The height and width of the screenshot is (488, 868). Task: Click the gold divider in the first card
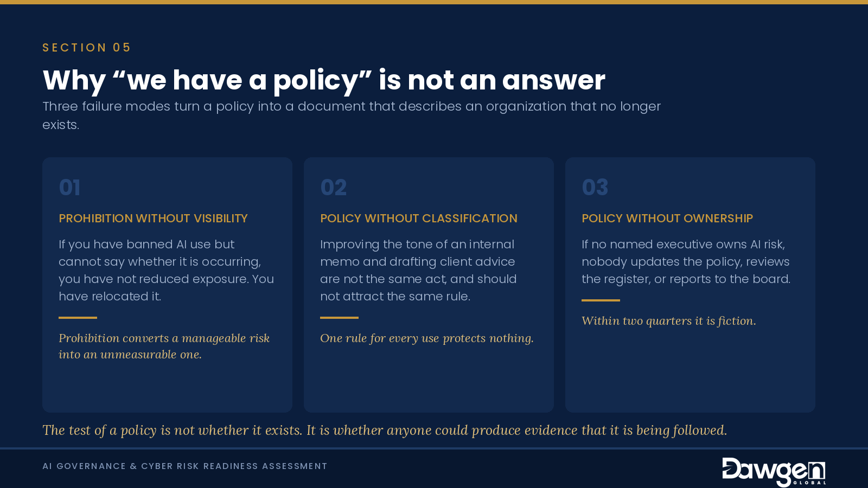click(x=78, y=318)
